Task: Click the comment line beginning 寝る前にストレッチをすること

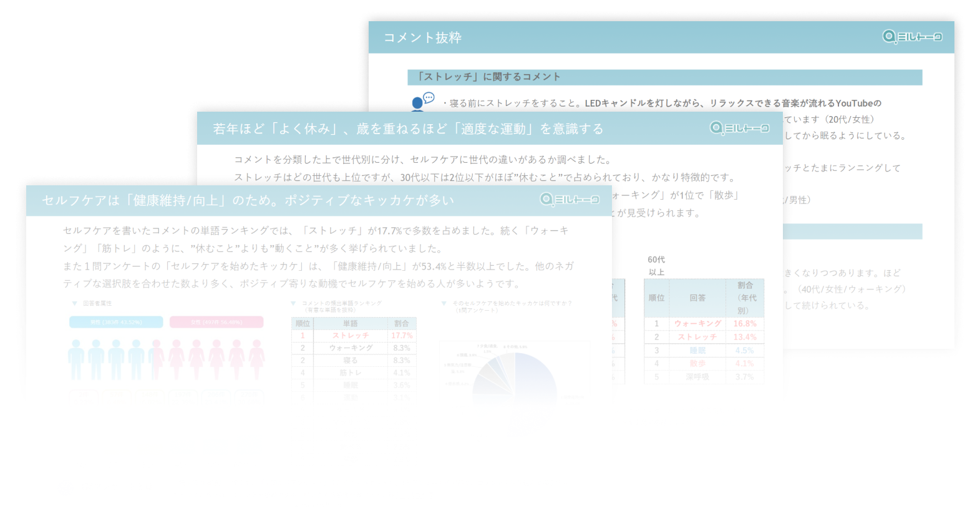Action: (661, 103)
